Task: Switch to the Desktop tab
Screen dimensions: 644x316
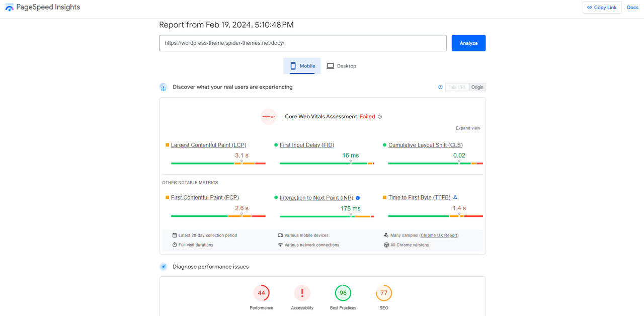Action: [342, 66]
